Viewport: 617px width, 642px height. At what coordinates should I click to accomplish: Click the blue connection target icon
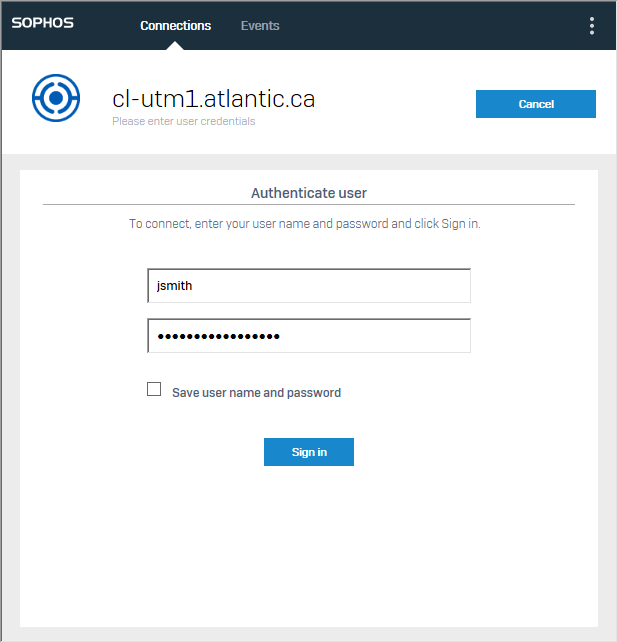pos(56,98)
